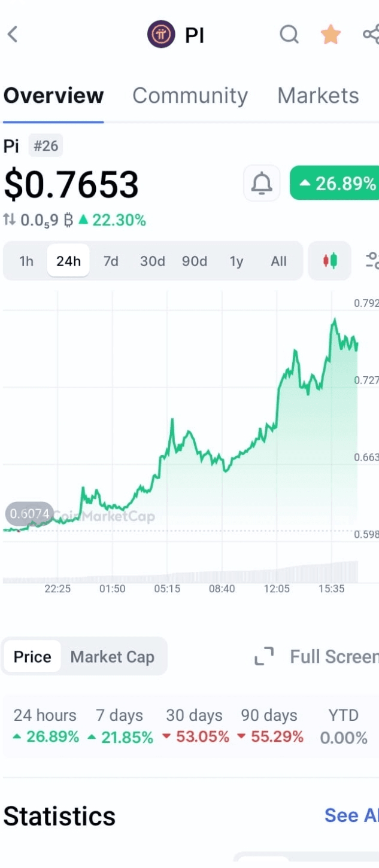The image size is (379, 868).
Task: Open the price alert bell icon
Action: point(262,183)
